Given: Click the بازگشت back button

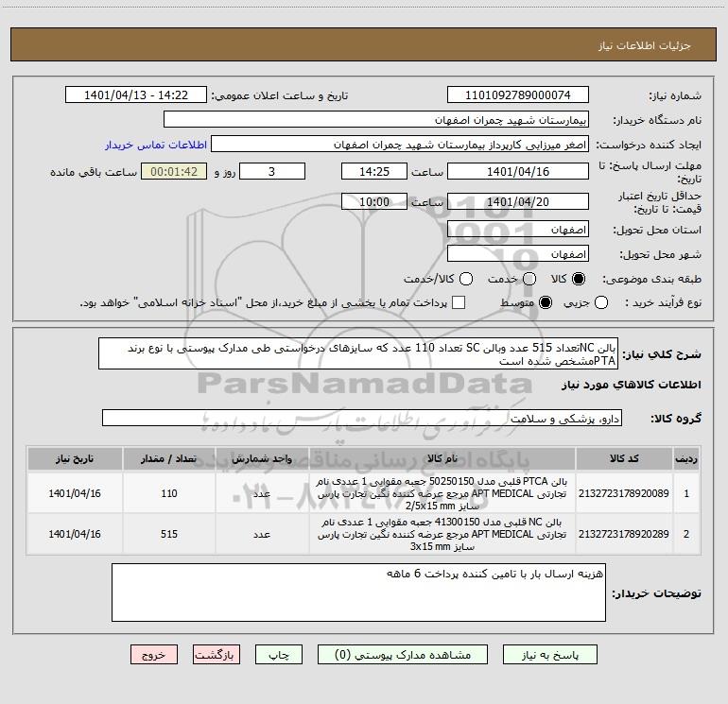Looking at the screenshot, I should coord(217,654).
